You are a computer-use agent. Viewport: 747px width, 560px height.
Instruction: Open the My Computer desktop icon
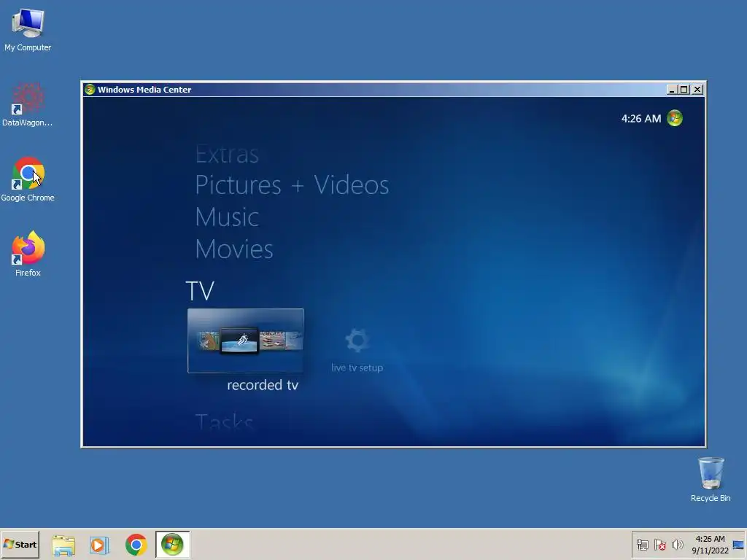pyautogui.click(x=28, y=29)
